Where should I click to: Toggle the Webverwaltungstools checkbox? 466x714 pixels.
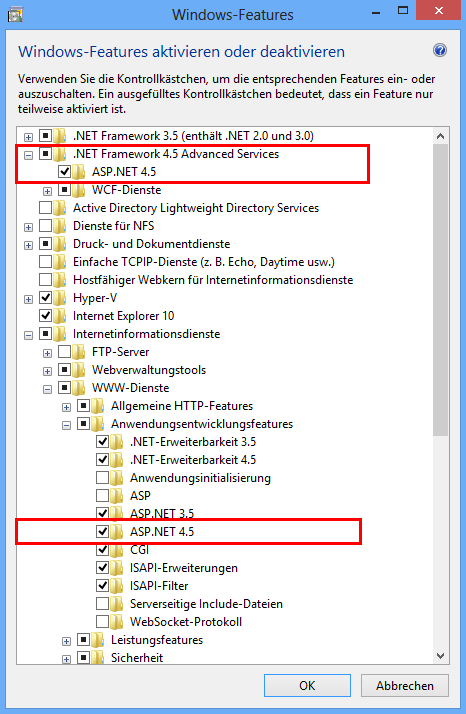(x=65, y=370)
